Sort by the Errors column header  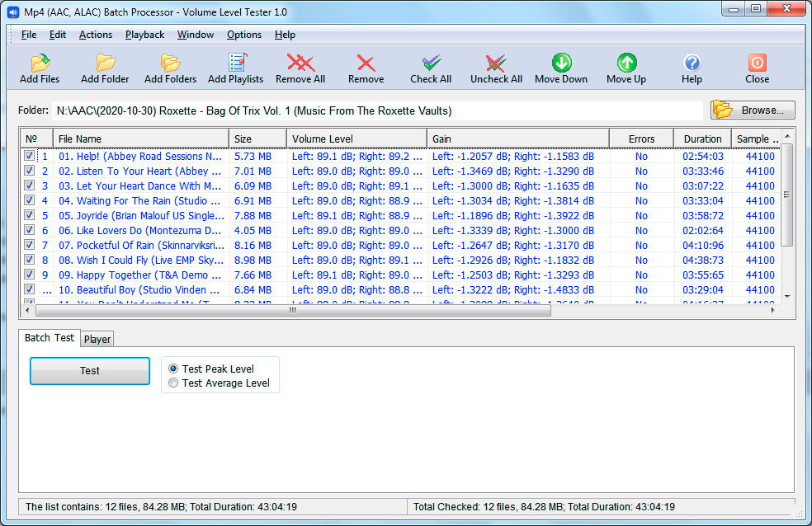pyautogui.click(x=642, y=139)
